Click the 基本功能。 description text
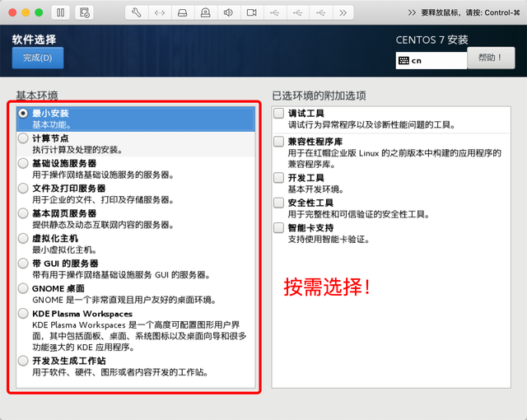Screen dimensions: 527x420 click(x=52, y=125)
